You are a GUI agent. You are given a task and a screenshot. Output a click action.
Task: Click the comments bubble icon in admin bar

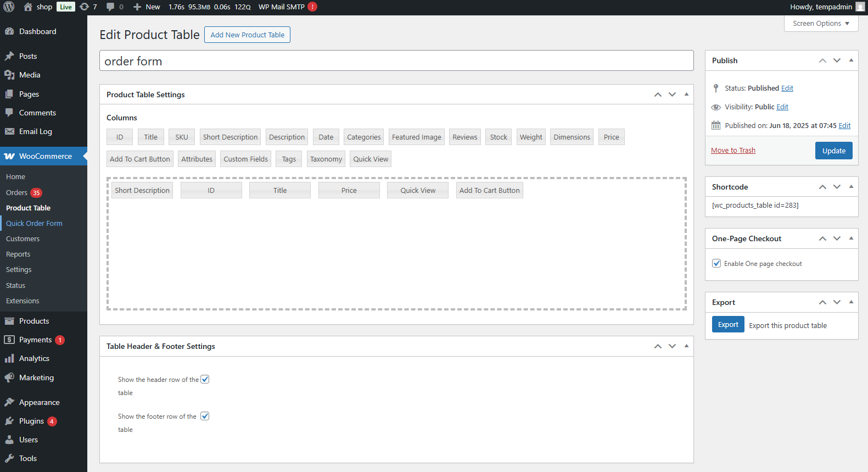click(110, 7)
